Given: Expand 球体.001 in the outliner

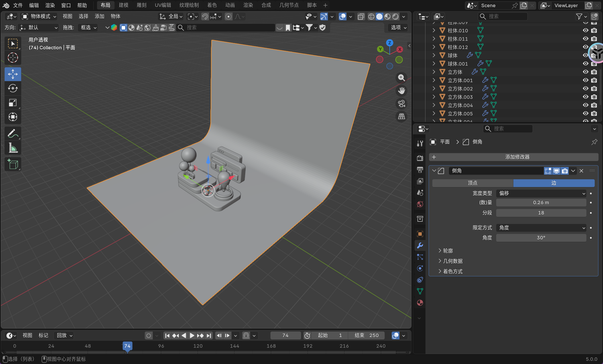Looking at the screenshot, I should (x=434, y=64).
